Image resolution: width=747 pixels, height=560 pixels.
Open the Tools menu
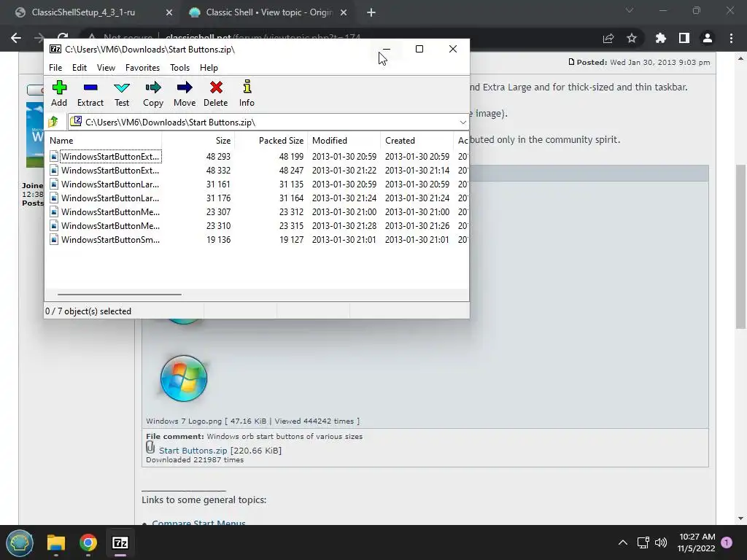179,68
